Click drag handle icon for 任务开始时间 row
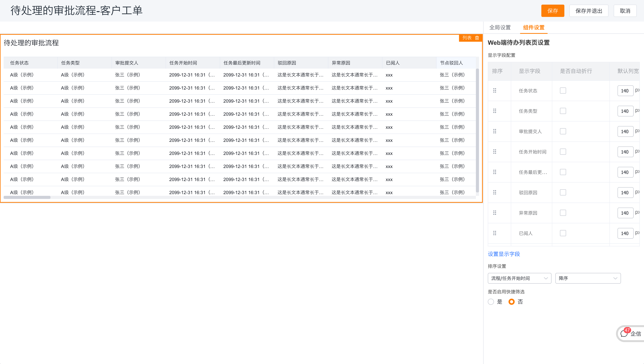Viewport: 644px width, 364px height. (495, 151)
